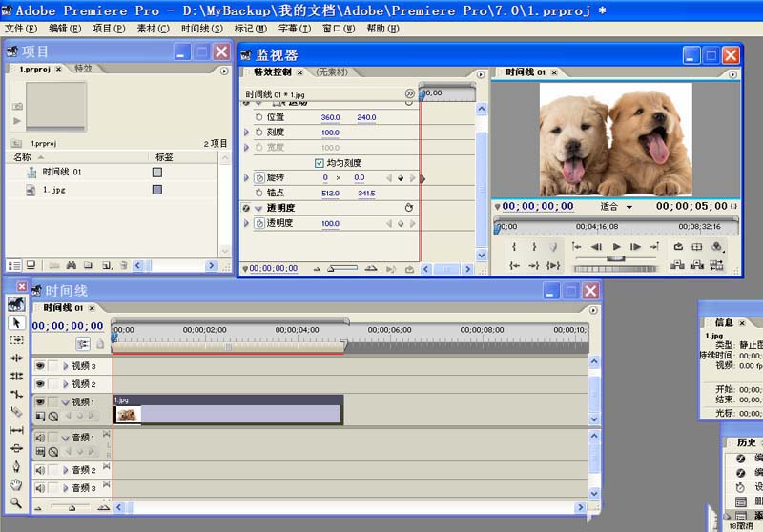Select 时间线 01 in project list
Screen dimensions: 763x532
(61, 172)
